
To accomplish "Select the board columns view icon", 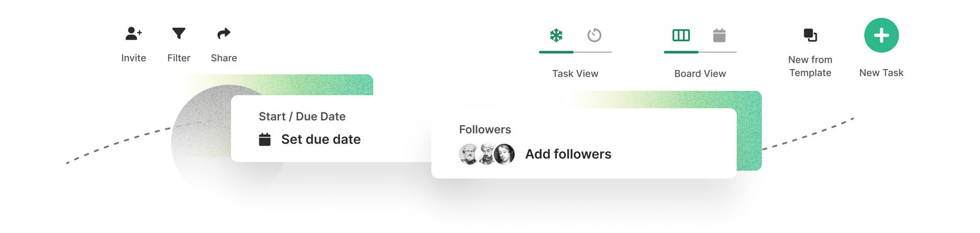I will [681, 35].
